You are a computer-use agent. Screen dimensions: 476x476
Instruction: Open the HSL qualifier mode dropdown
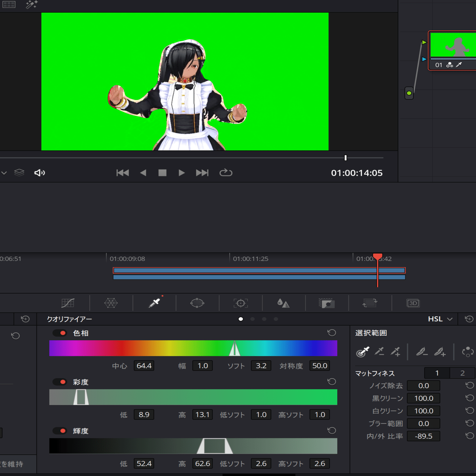(x=440, y=319)
